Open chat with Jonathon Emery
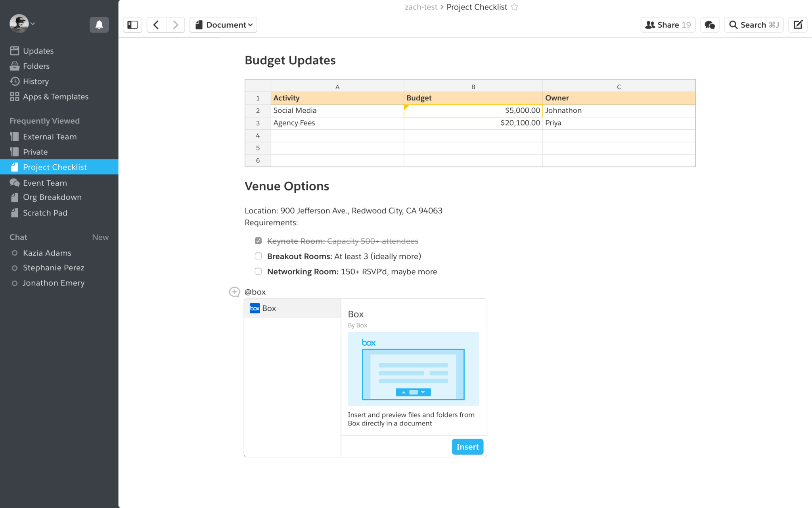Screen dimensions: 812x508 (59, 283)
